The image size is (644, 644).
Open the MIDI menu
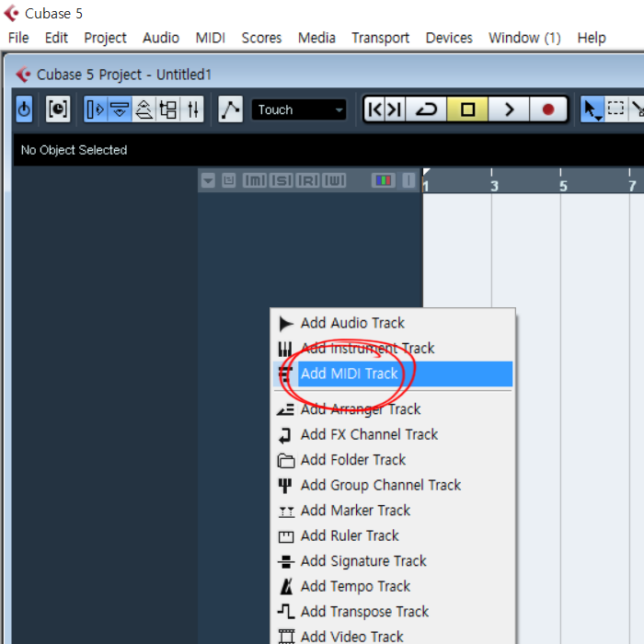coord(211,38)
